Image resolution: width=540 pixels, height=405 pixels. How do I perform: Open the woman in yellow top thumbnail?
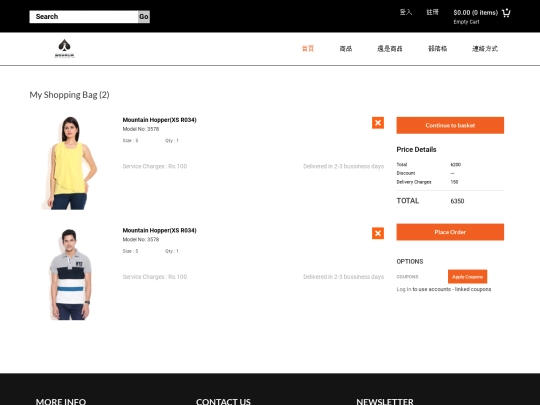point(70,163)
